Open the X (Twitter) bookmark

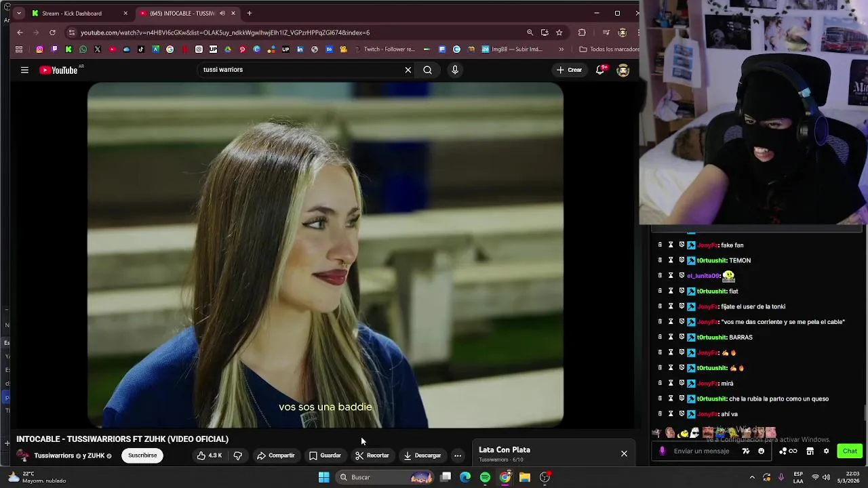pyautogui.click(x=98, y=49)
